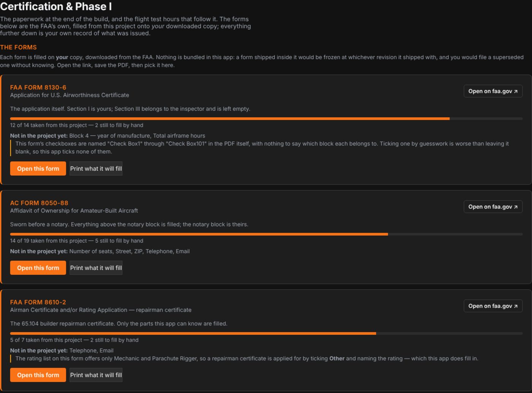Click the external-link arrow icon for AC Form 8050-88
The height and width of the screenshot is (393, 532).
[x=516, y=207]
